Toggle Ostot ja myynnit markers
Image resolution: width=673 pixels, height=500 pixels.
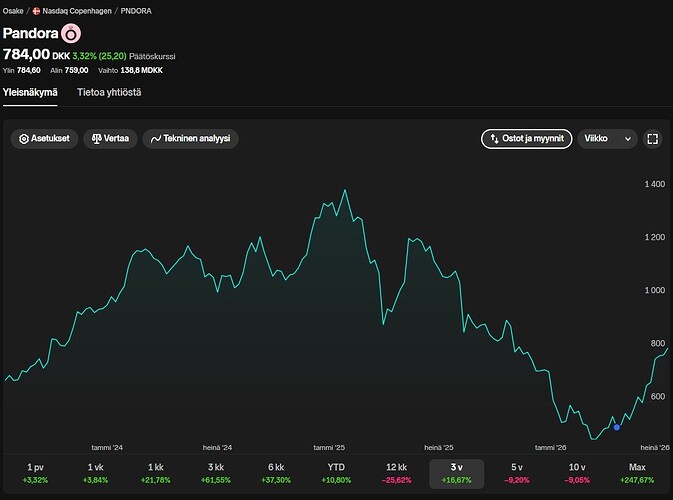click(527, 139)
